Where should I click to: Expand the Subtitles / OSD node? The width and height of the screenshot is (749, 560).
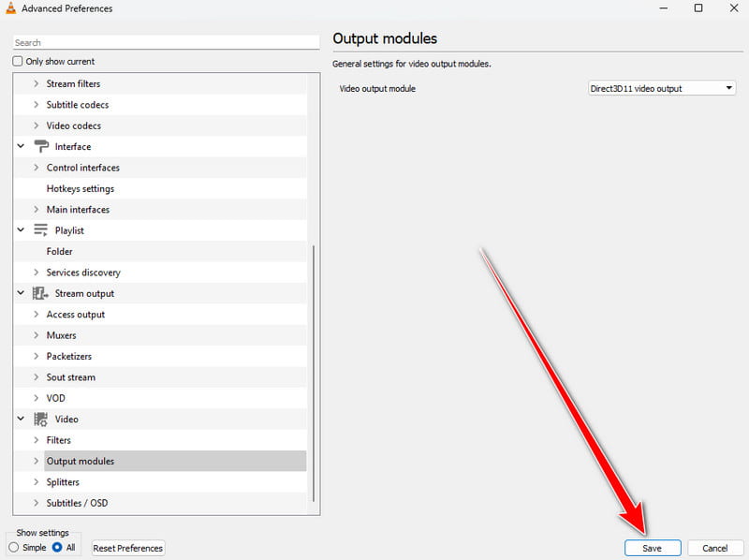click(37, 503)
